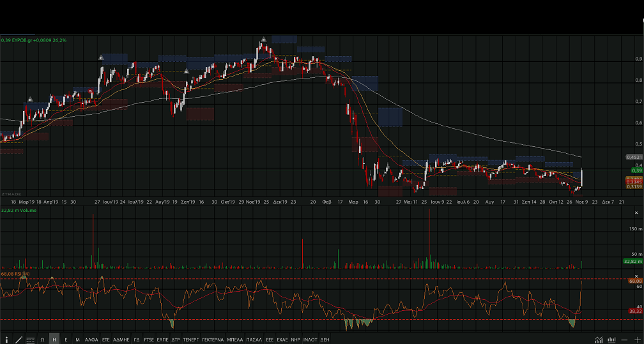Switch to weekly E timeframe

click(x=66, y=340)
